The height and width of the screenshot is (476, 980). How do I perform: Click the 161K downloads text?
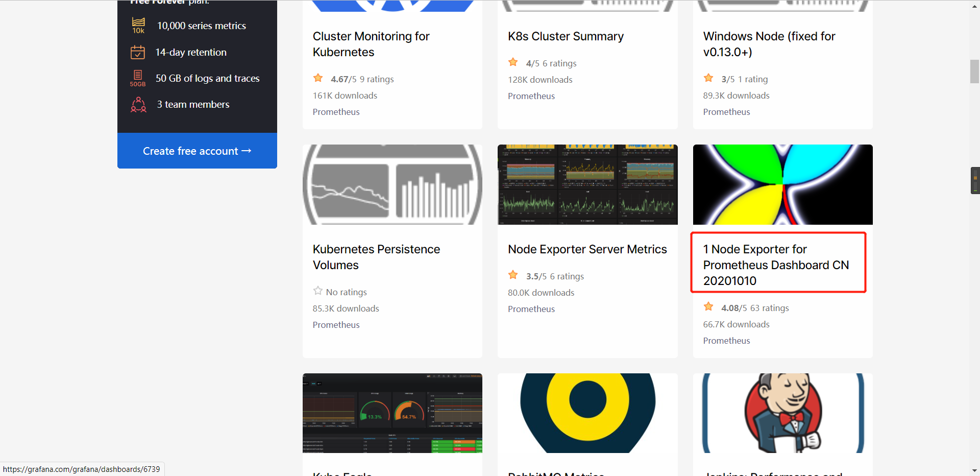click(345, 96)
